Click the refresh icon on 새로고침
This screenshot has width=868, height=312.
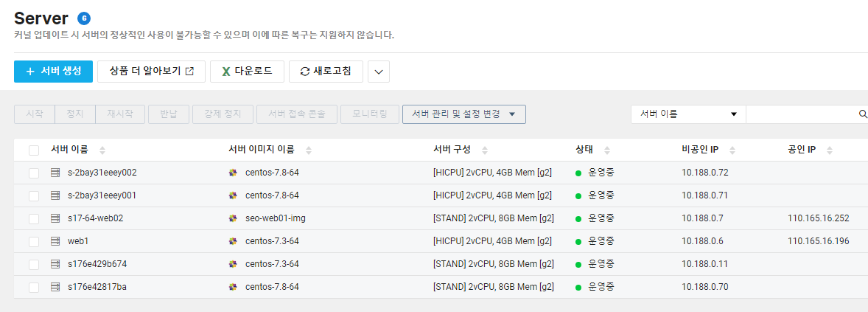pos(304,72)
